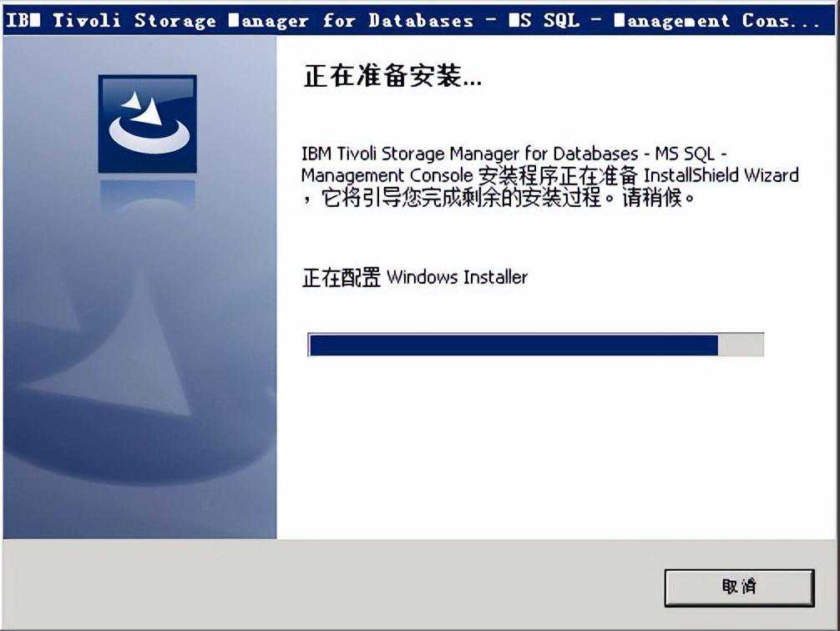
Task: Click the filled blue portion of progress bar
Action: coord(514,345)
